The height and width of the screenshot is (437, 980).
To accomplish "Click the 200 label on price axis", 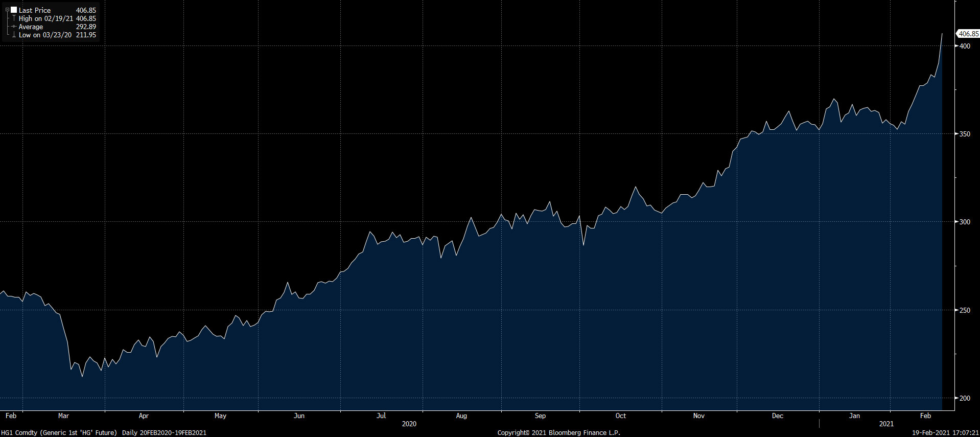I will (965, 398).
